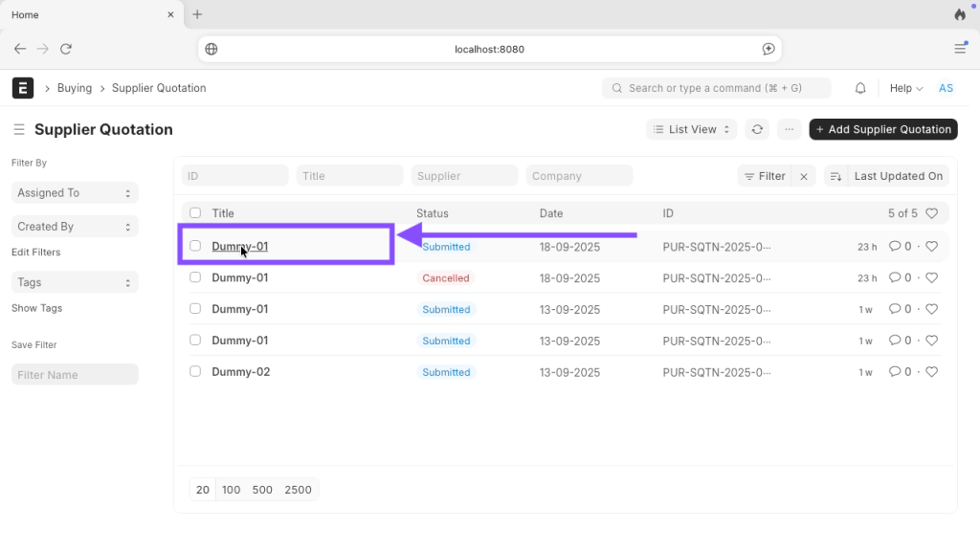Tick the checkbox for Dummy-02 row
980x551 pixels.
(195, 371)
